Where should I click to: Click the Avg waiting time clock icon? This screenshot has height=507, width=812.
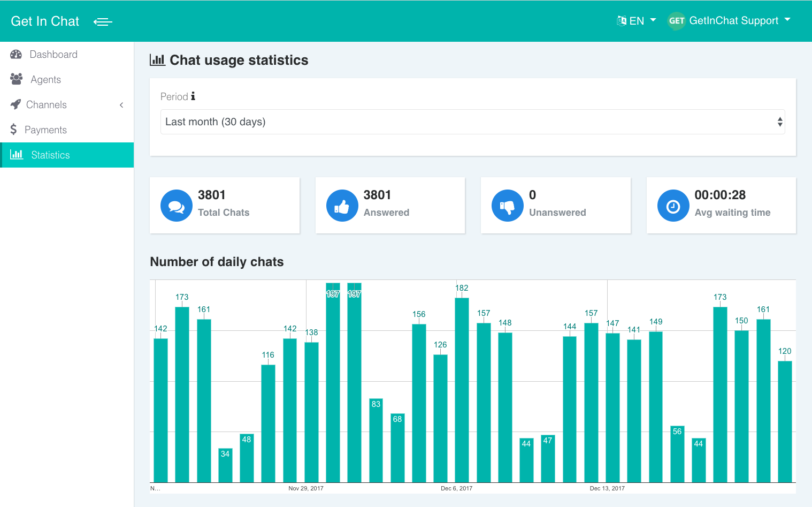(673, 206)
